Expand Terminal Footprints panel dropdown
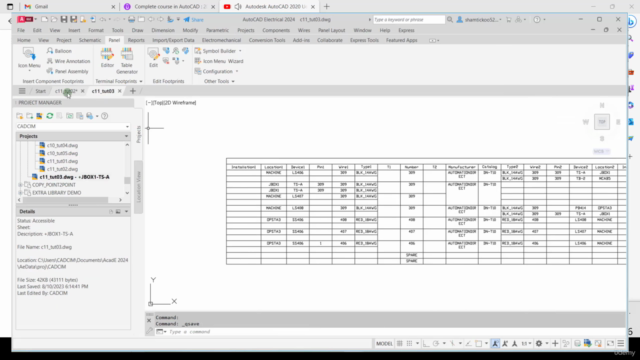Viewport: 640px width, 360px height. (141, 82)
